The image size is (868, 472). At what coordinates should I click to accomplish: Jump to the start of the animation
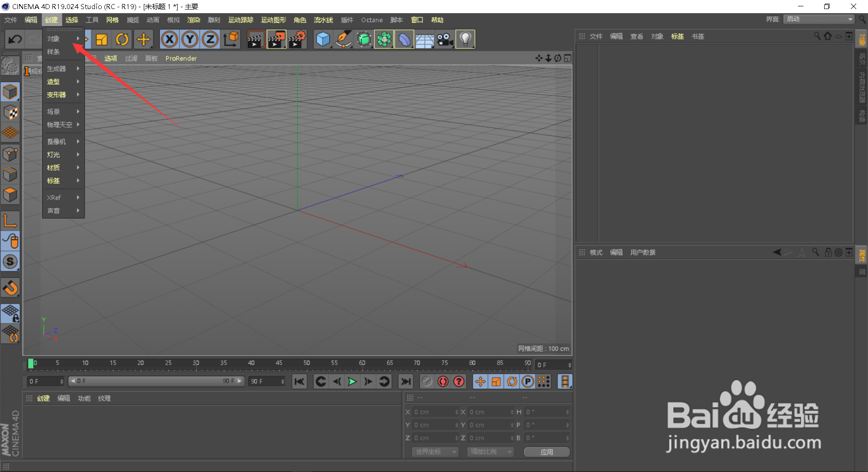coord(299,381)
